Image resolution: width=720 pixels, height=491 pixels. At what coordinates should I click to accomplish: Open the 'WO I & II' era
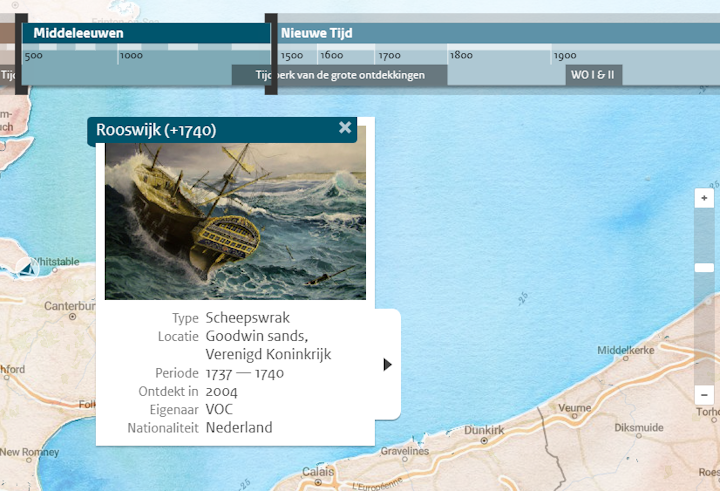tap(593, 75)
